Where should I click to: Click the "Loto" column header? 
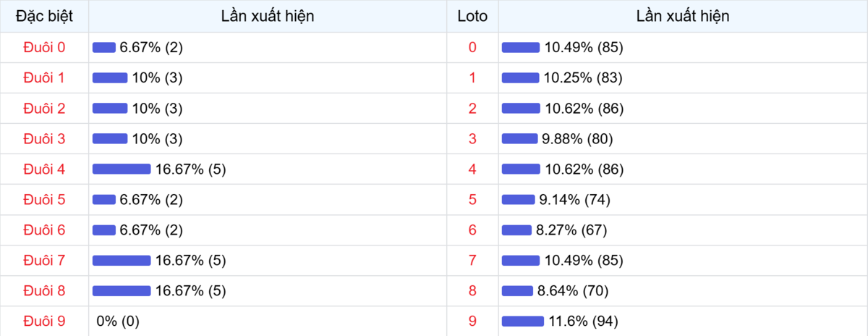tap(472, 16)
